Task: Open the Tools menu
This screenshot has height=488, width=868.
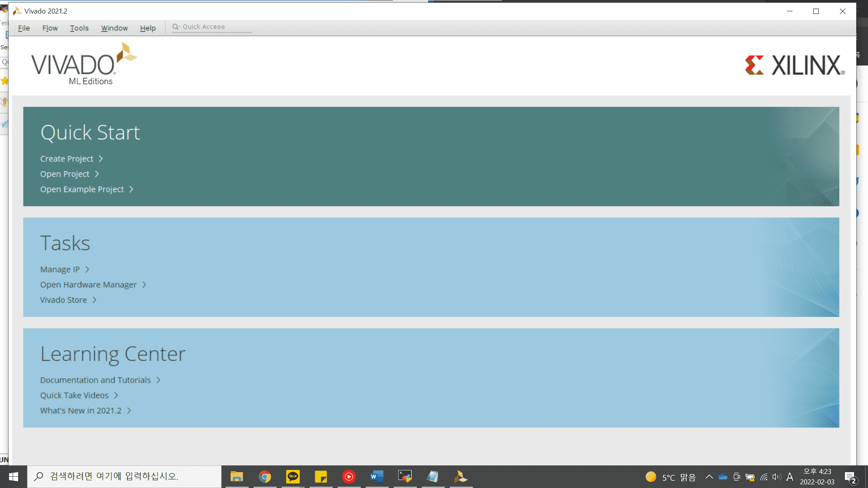Action: point(79,28)
